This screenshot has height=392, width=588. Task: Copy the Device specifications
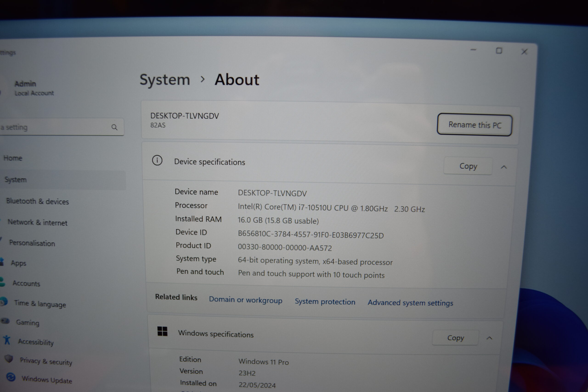point(468,166)
